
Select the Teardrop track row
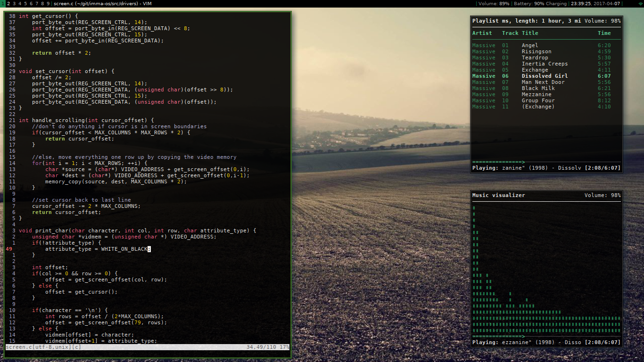coord(546,58)
